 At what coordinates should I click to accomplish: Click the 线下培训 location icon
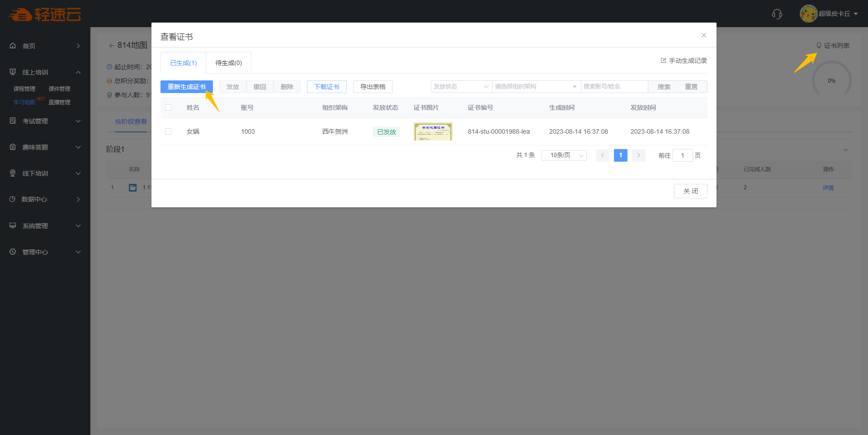pos(13,173)
